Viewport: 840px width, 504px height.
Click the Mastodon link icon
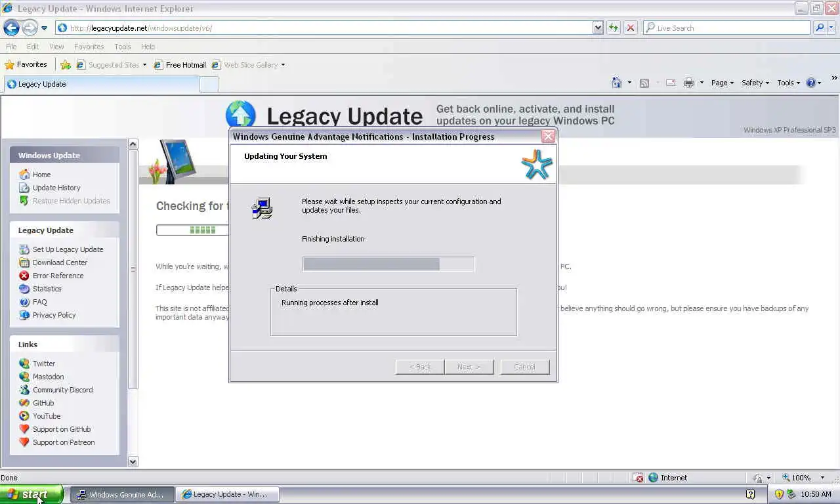coord(24,377)
